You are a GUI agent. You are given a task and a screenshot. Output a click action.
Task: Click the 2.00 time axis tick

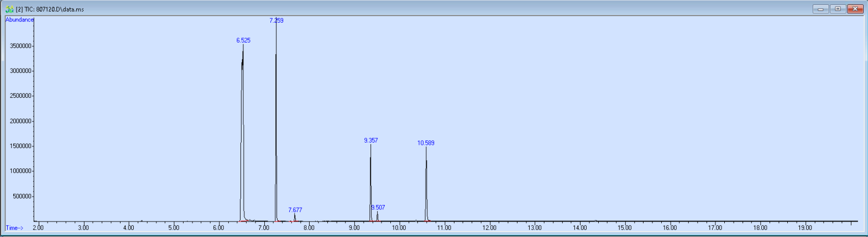[x=38, y=228]
